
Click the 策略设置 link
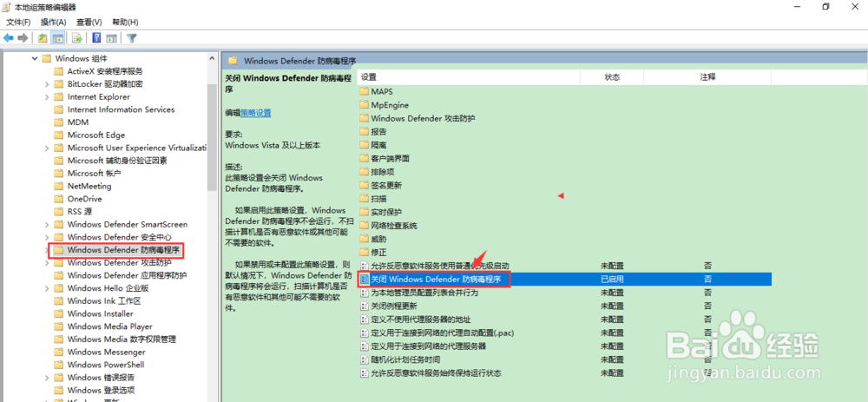[x=256, y=112]
